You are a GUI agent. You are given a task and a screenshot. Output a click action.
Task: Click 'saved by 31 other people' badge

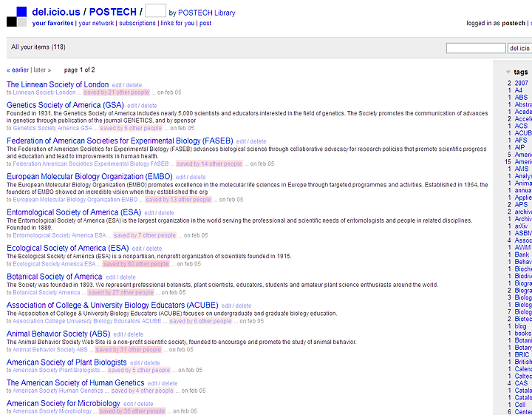pyautogui.click(x=128, y=350)
